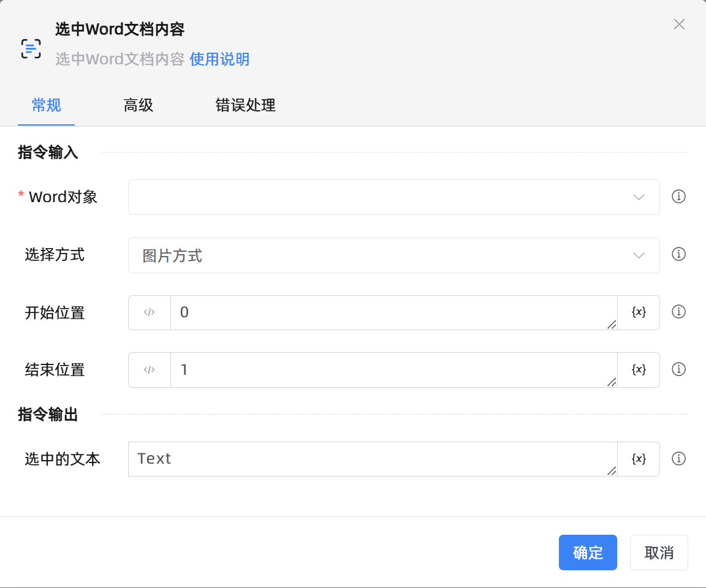This screenshot has width=706, height=588.
Task: Click the 选中的文本 field resize handle
Action: click(x=612, y=471)
